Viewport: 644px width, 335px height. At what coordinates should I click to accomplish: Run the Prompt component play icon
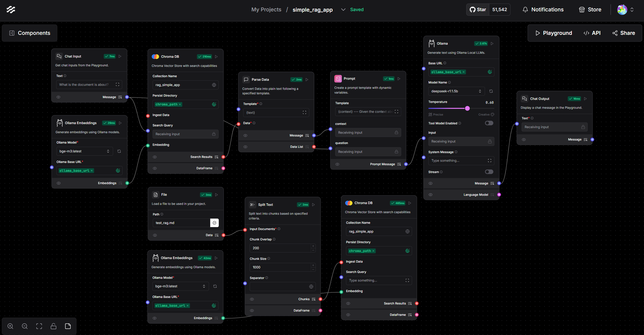(x=399, y=79)
